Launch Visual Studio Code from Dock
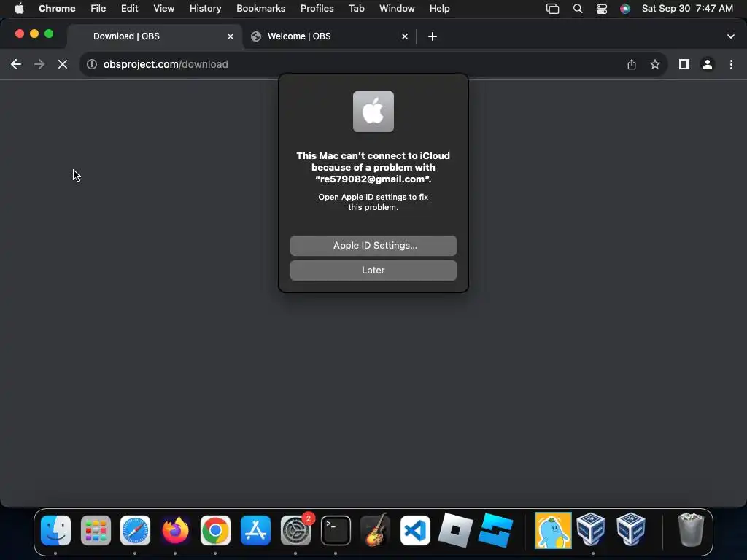Image resolution: width=747 pixels, height=560 pixels. [x=415, y=530]
